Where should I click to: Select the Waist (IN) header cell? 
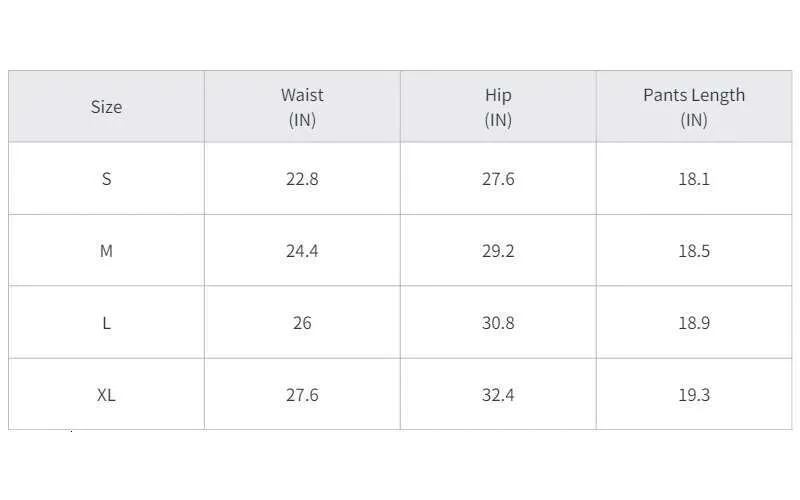tap(302, 107)
